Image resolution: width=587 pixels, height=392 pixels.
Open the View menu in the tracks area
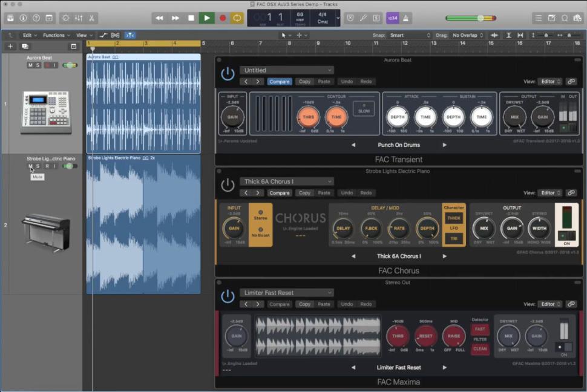82,35
